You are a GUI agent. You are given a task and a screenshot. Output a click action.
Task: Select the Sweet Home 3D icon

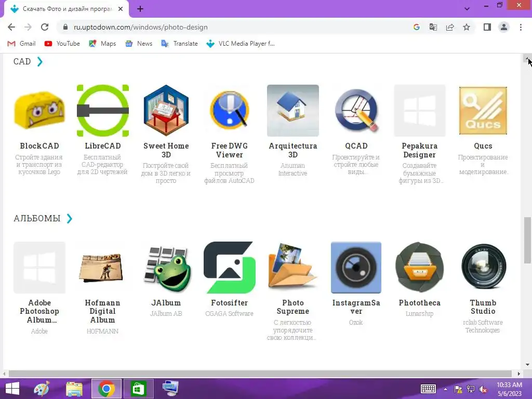166,111
